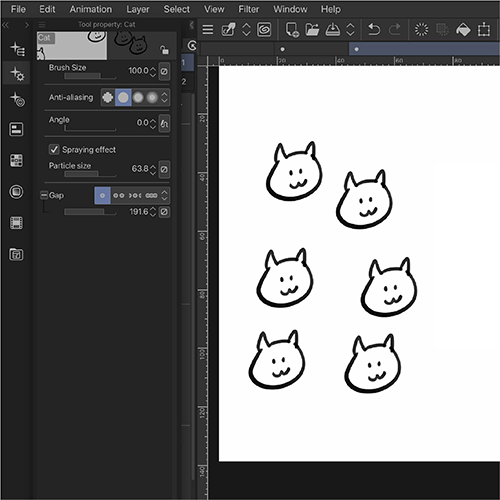Open file with folder icon
The height and width of the screenshot is (500, 500).
click(312, 30)
